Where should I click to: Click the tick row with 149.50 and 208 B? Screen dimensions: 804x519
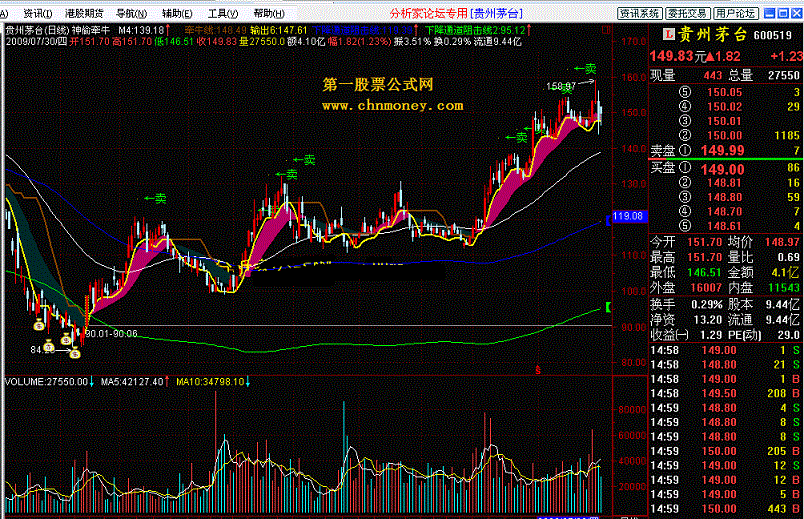click(725, 393)
